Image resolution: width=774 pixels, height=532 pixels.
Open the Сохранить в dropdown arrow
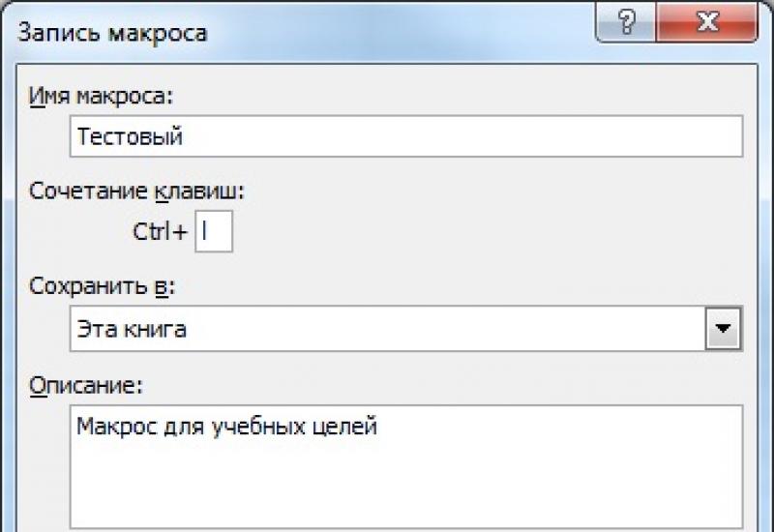click(x=720, y=329)
